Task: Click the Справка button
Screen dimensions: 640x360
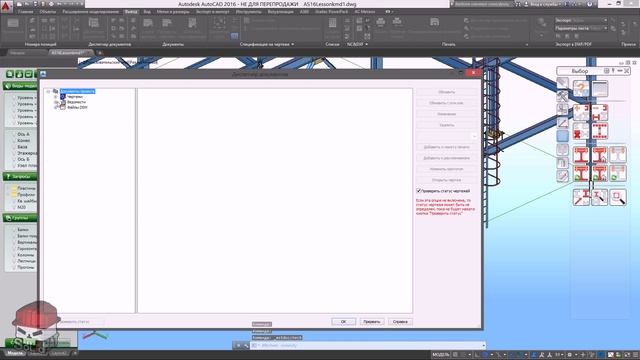Action: pos(400,322)
